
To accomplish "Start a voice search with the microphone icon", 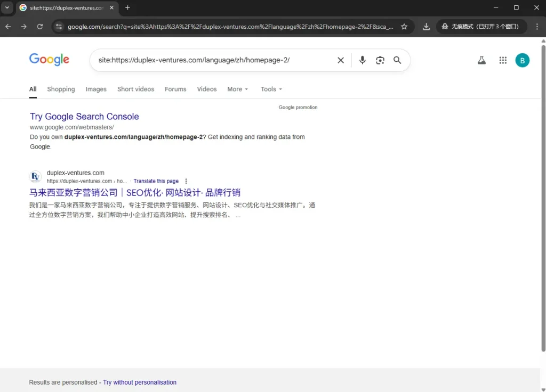I will 362,60.
